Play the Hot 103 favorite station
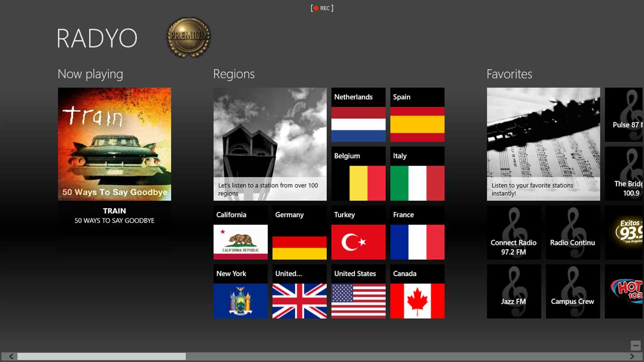The image size is (644, 362). 624,291
